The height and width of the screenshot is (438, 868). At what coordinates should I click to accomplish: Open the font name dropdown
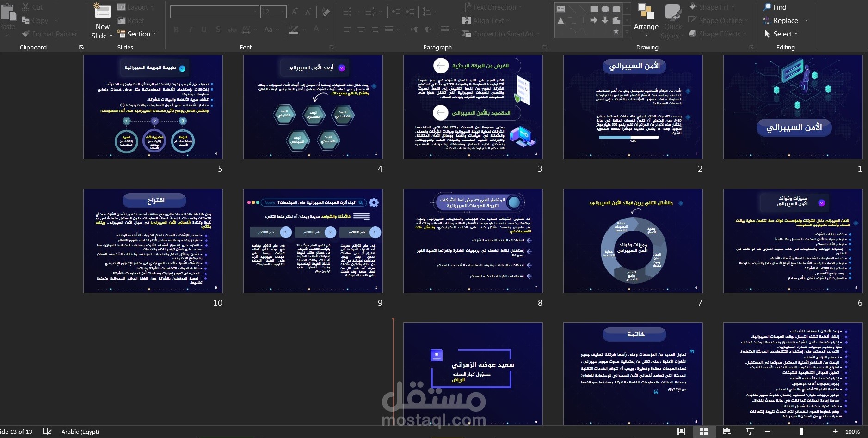pos(255,12)
